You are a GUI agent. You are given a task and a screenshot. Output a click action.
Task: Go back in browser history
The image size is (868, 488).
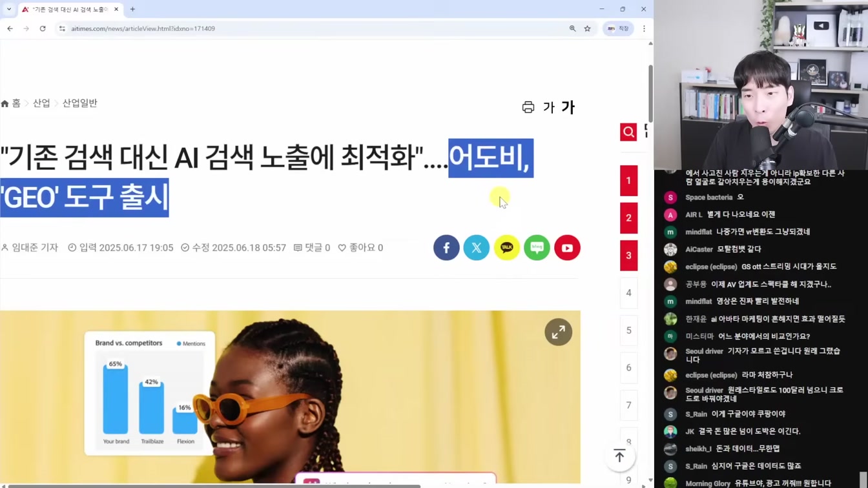tap(10, 28)
